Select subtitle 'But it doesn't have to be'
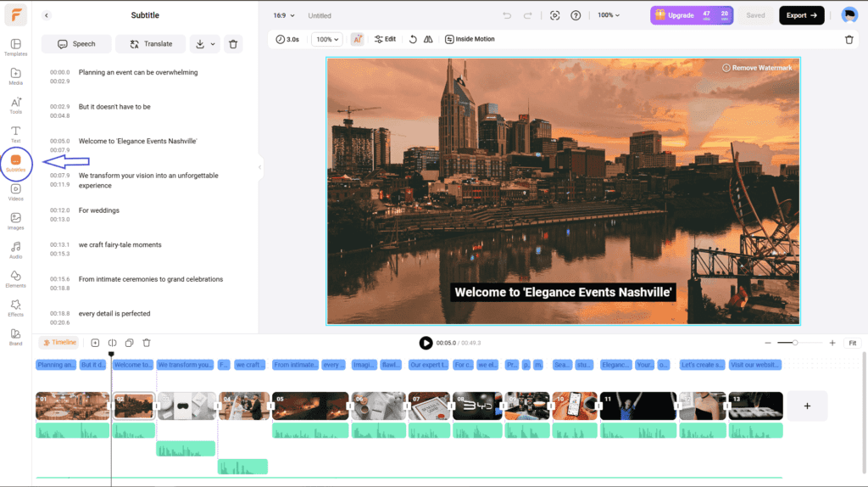The height and width of the screenshot is (487, 868). click(114, 107)
